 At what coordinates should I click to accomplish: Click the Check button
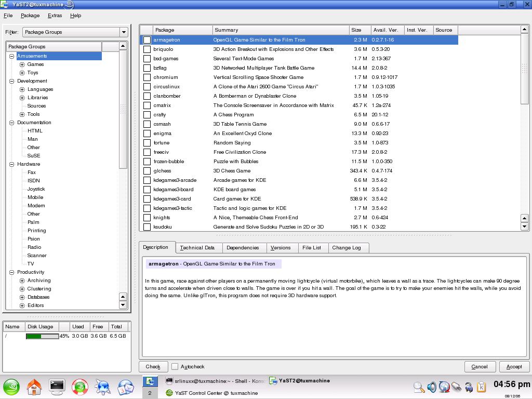tap(153, 366)
